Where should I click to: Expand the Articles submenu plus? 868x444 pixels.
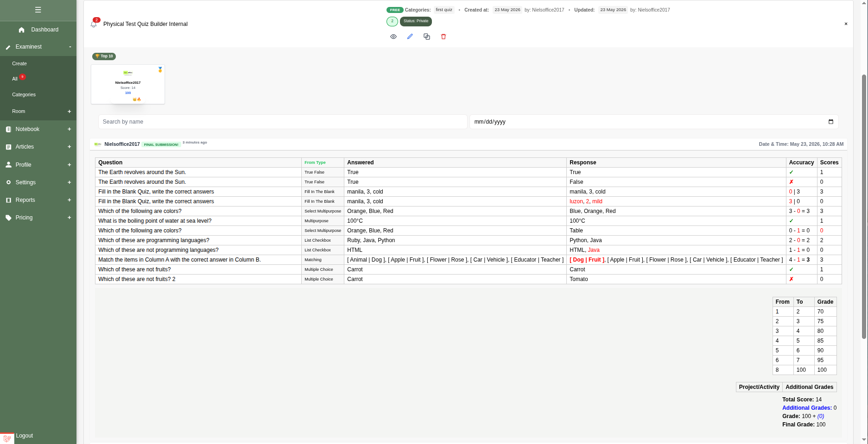click(70, 147)
